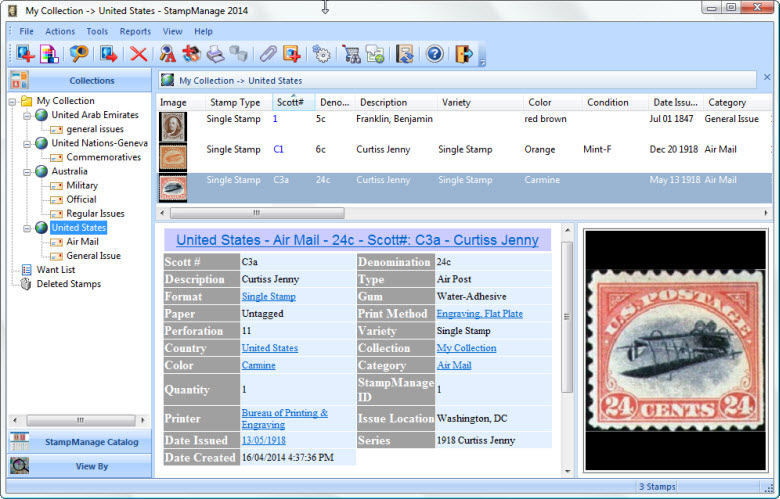Open the View menu
The height and width of the screenshot is (499, 780).
(x=172, y=31)
